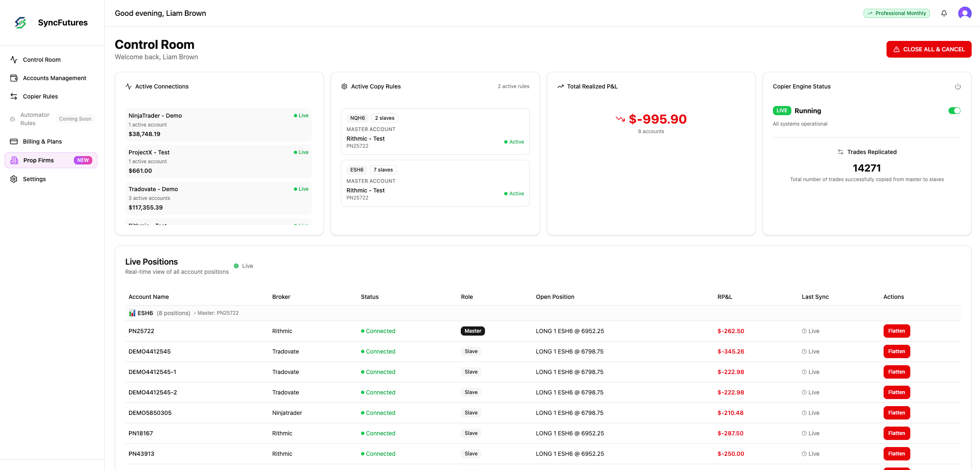Click the power icon in Copier Engine Status
Image resolution: width=980 pixels, height=470 pixels.
point(958,86)
